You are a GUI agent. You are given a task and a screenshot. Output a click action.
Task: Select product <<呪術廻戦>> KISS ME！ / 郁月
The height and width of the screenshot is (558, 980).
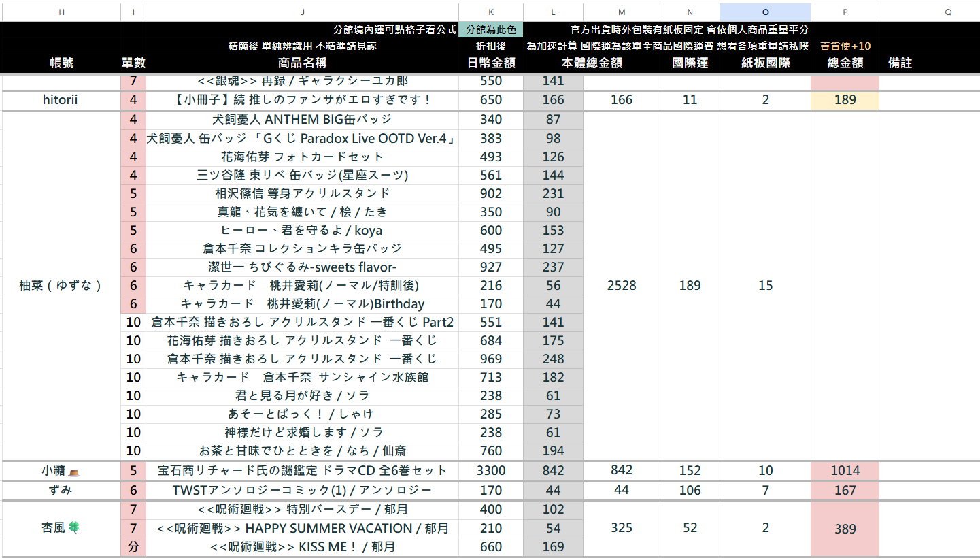click(302, 546)
